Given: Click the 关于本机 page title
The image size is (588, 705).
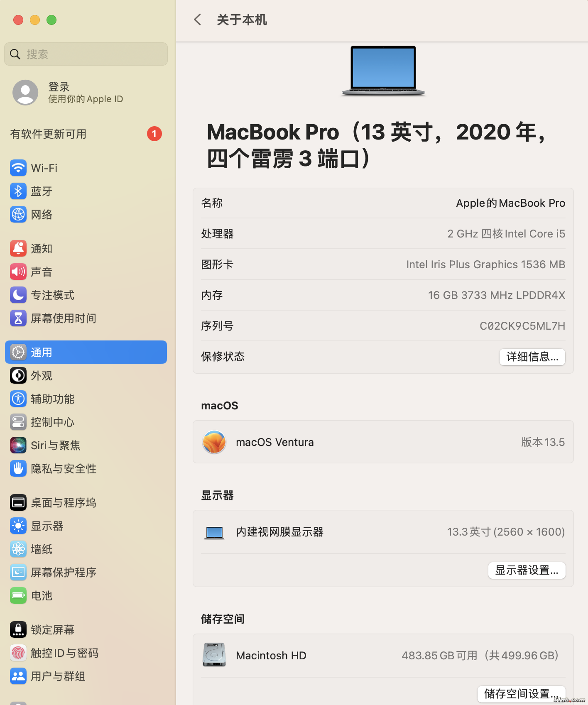Looking at the screenshot, I should click(x=242, y=20).
